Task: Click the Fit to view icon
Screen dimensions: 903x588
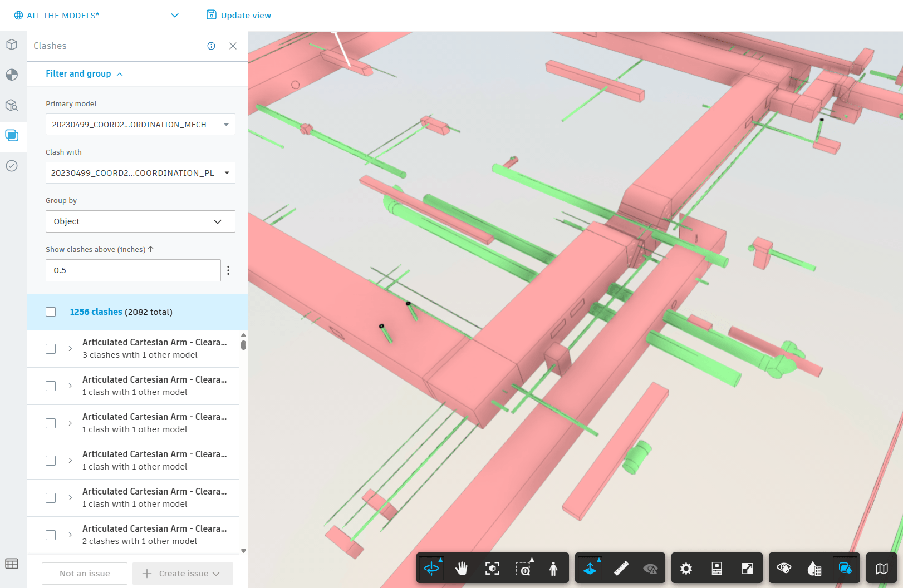Action: point(492,568)
